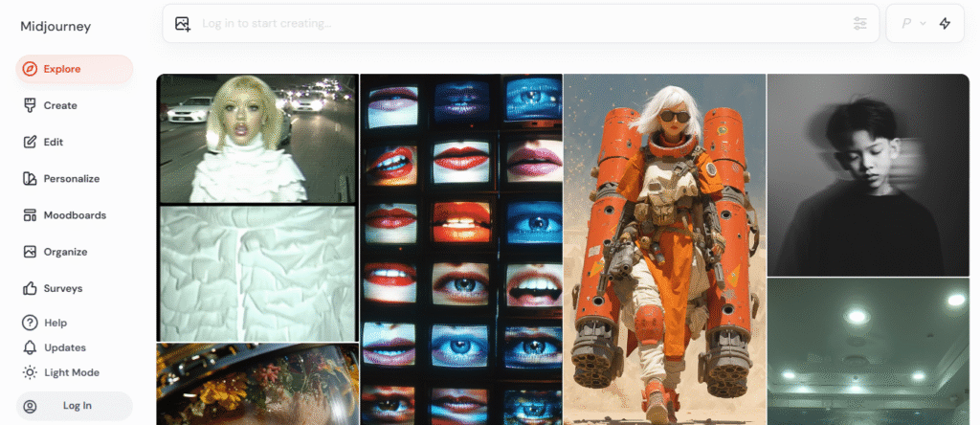Open the Explore page
Screen dimensions: 980x425
pos(75,69)
